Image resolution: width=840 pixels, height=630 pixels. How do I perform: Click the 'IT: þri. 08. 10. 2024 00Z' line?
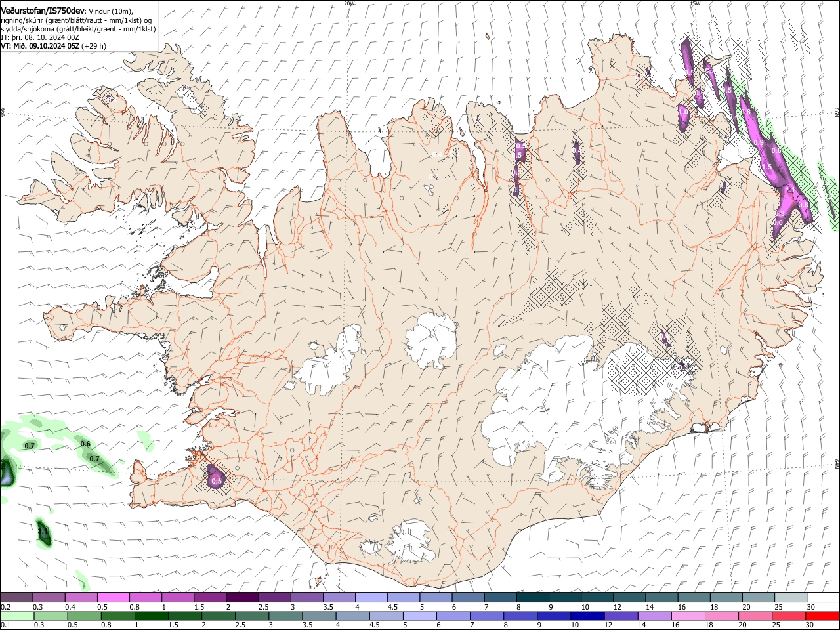click(40, 37)
